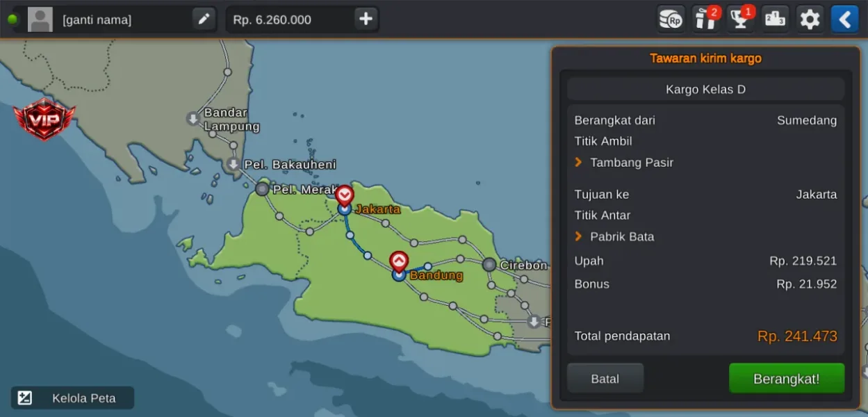Expand the Pabrik Bata delivery point
This screenshot has width=868, height=417.
coord(614,237)
